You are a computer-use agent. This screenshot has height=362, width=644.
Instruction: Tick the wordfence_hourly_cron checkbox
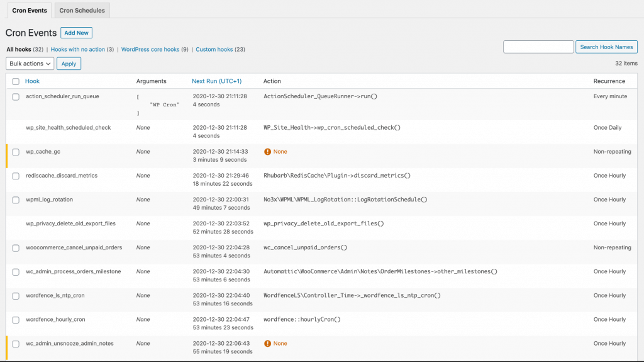[x=16, y=320]
